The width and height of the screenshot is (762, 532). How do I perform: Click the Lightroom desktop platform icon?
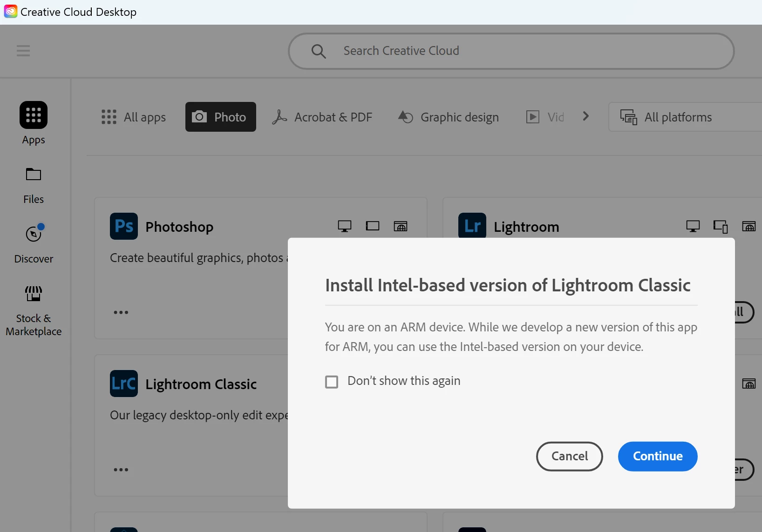click(693, 226)
